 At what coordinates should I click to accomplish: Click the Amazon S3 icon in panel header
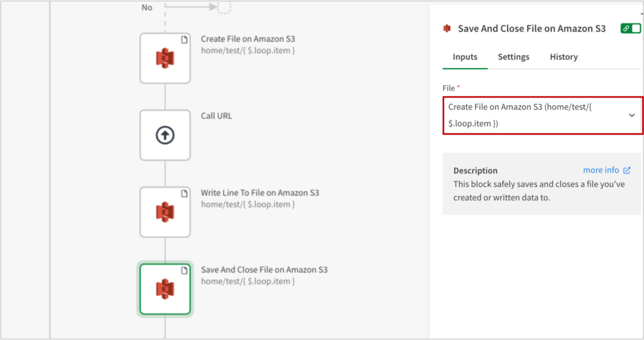[x=447, y=28]
